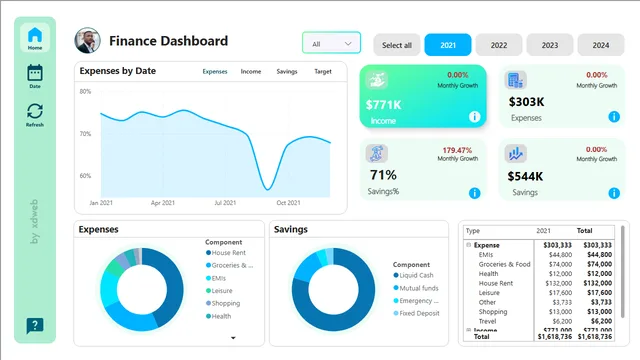The width and height of the screenshot is (640, 360).
Task: Click House Rent legend color dot
Action: (x=209, y=253)
